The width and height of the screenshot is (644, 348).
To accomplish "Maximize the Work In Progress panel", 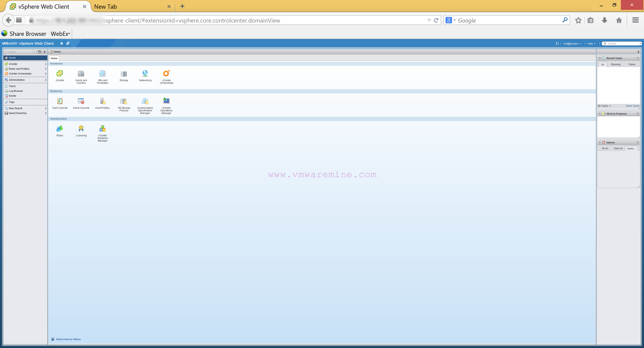I will [638, 114].
